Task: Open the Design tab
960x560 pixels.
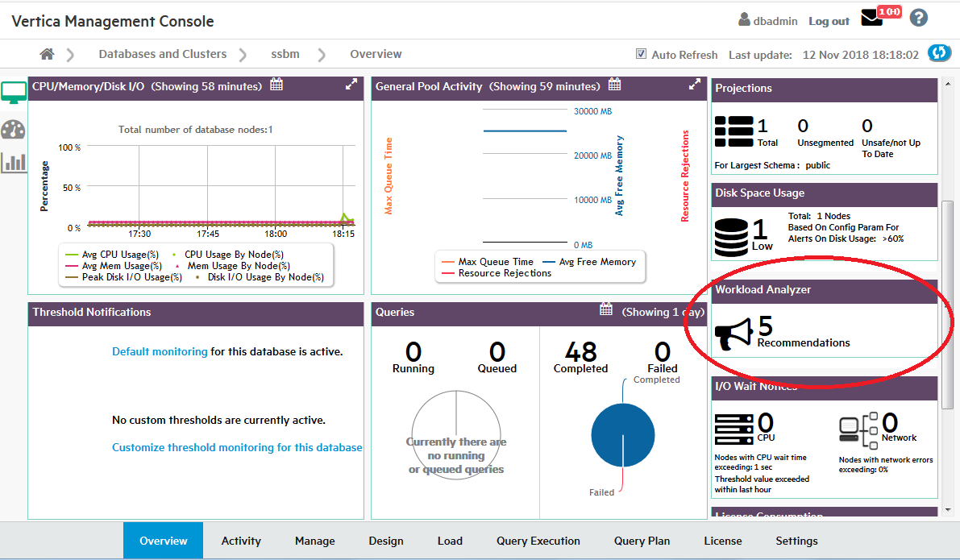Action: pyautogui.click(x=386, y=541)
